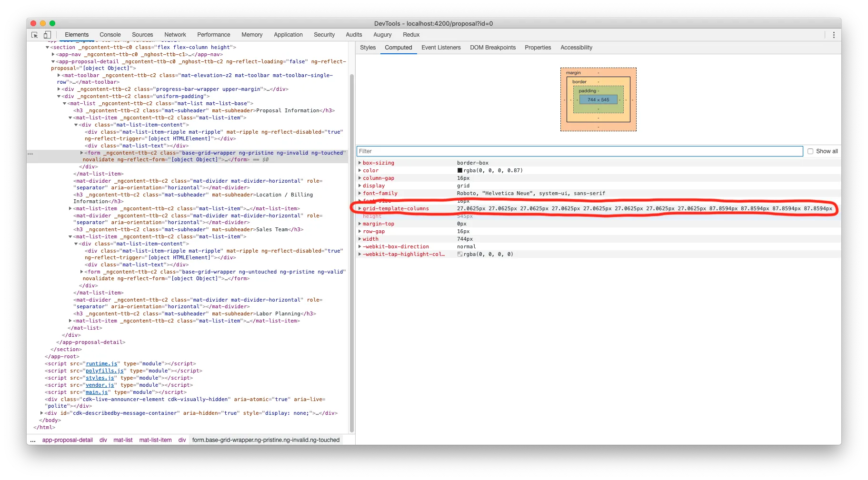Expand the width computed property
This screenshot has width=868, height=480.
point(359,239)
